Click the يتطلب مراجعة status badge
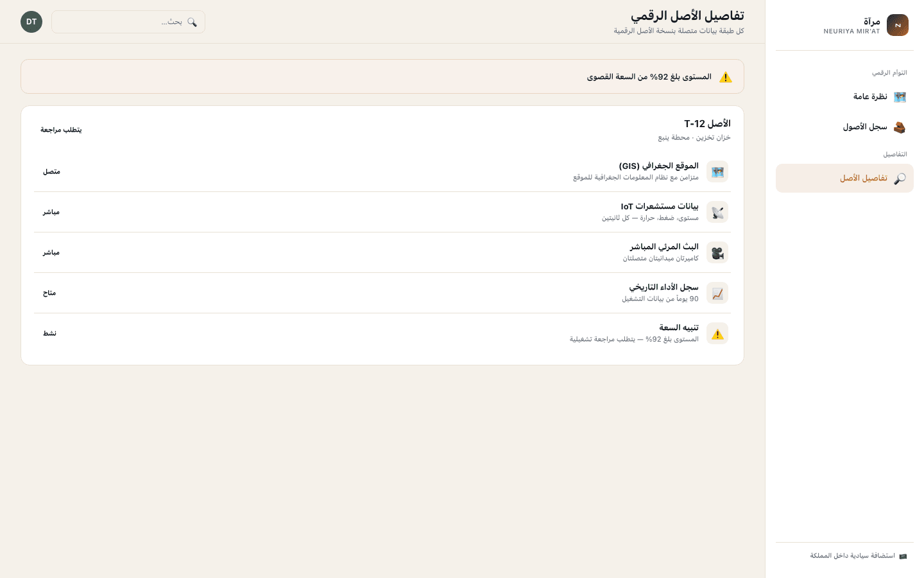 (61, 130)
